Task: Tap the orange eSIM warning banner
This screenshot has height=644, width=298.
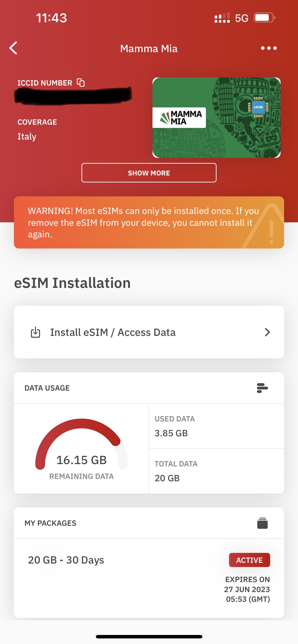Action: [135, 223]
